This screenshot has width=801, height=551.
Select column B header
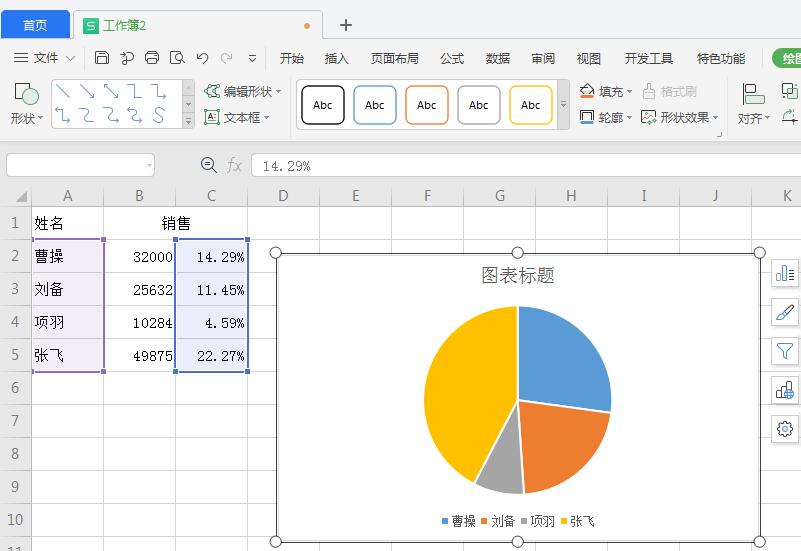tap(139, 196)
